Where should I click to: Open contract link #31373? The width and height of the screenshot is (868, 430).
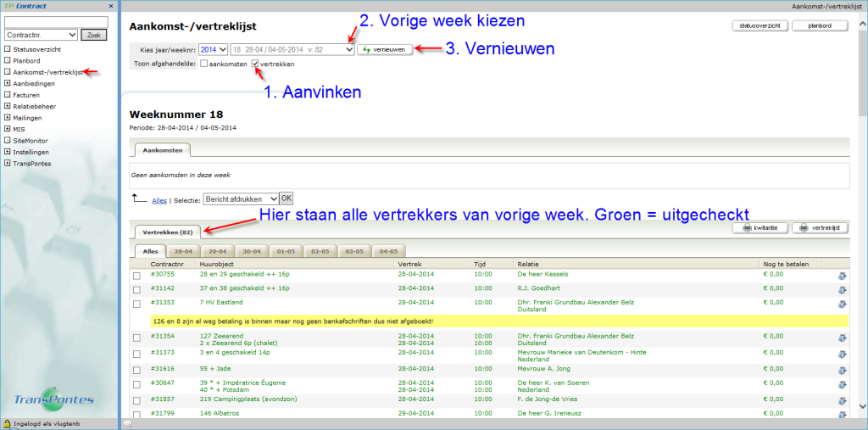[x=161, y=352]
